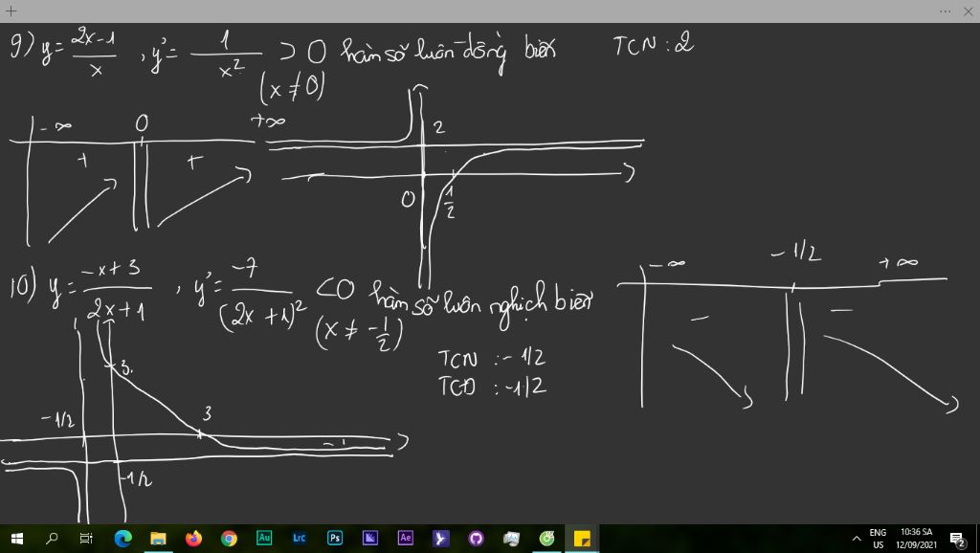Open Adobe Photoshop from taskbar
Screen dimensions: 980x553
point(335,538)
